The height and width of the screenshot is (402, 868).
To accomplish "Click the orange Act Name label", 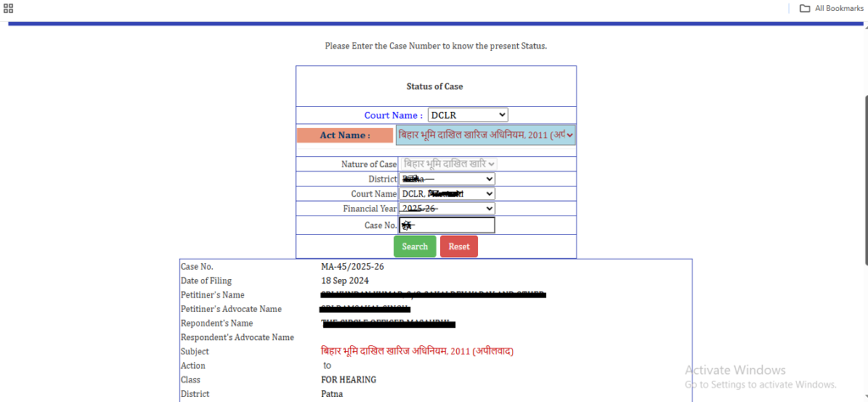I will click(345, 135).
